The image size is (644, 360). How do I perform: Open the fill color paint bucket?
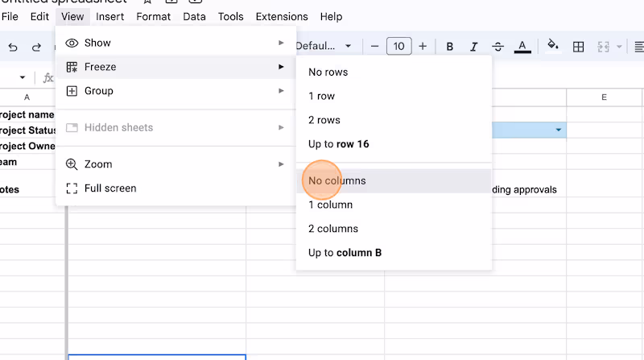[x=553, y=45]
